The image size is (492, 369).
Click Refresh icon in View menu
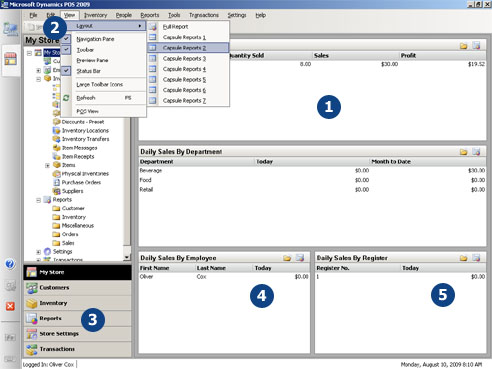click(x=66, y=98)
